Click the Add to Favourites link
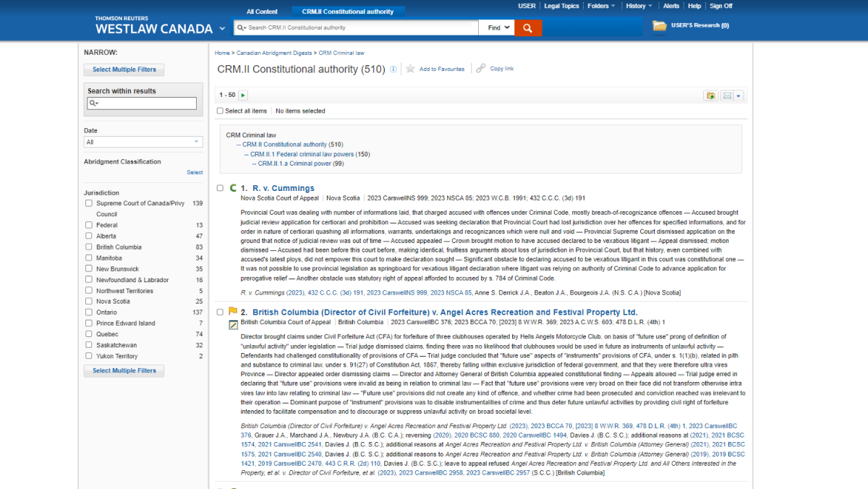Viewport: 868px width, 489px height. [441, 69]
